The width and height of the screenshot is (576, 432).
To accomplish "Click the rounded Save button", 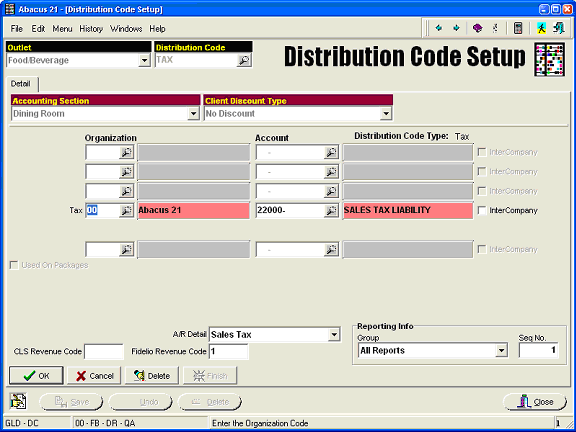I will [x=71, y=402].
